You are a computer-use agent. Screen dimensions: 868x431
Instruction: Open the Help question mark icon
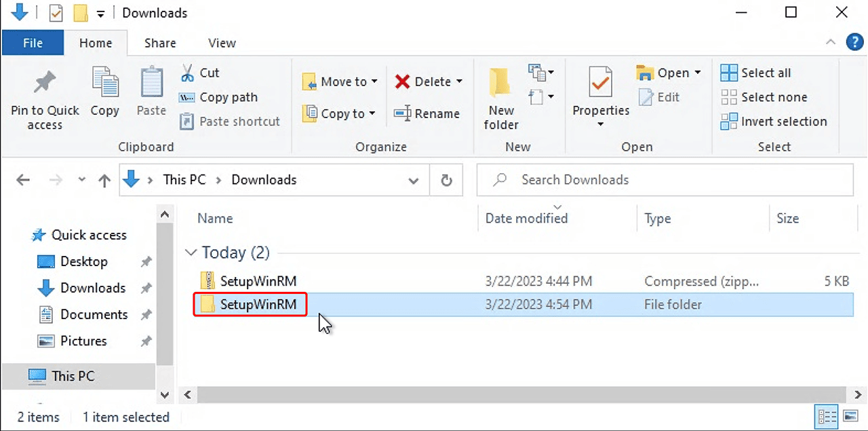coord(854,42)
